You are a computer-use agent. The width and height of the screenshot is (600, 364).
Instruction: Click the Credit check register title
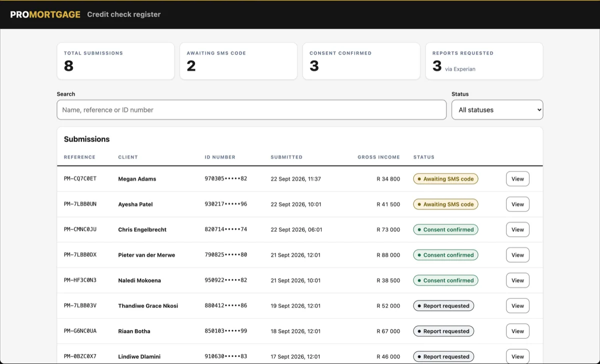pos(124,14)
